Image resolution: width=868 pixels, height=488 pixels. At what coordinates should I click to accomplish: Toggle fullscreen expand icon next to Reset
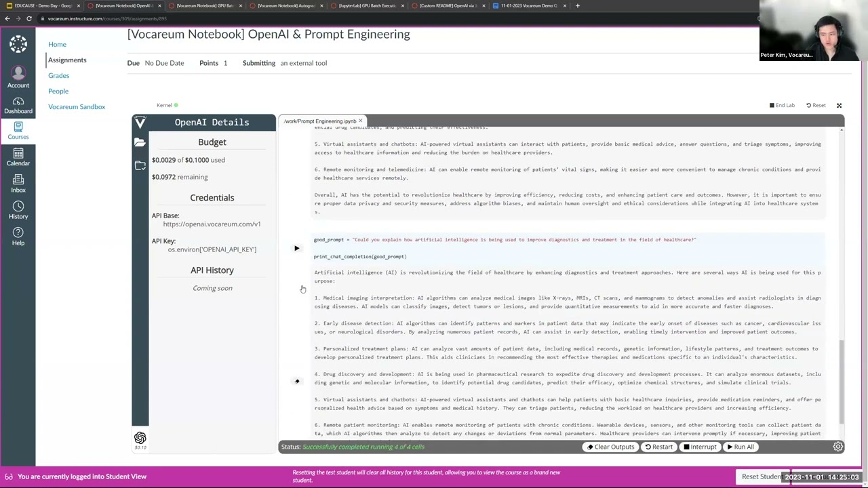coord(839,105)
